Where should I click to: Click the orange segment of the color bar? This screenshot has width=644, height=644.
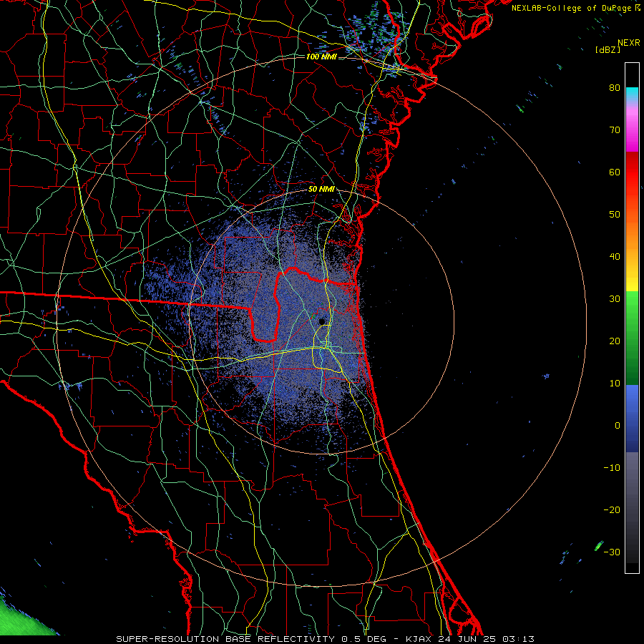(632, 228)
